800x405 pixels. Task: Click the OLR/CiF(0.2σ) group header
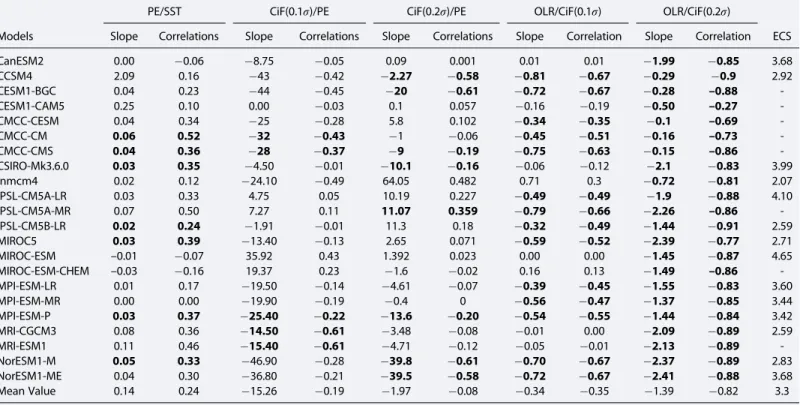pos(696,12)
